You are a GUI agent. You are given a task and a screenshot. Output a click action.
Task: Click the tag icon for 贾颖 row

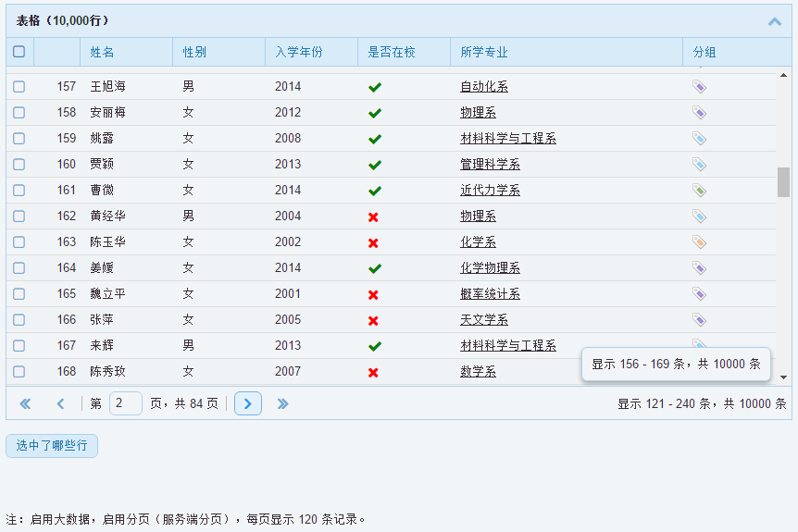click(700, 165)
